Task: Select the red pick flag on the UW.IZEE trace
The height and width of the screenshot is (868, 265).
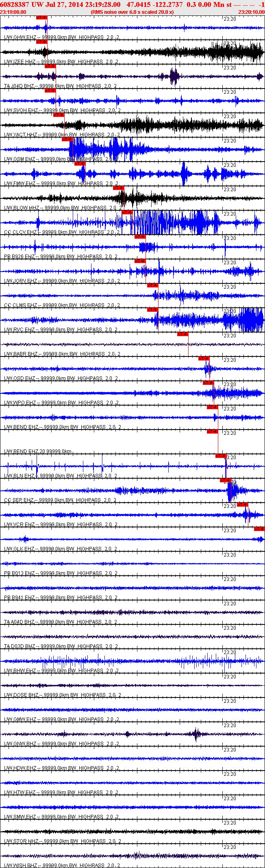Action: [42, 42]
